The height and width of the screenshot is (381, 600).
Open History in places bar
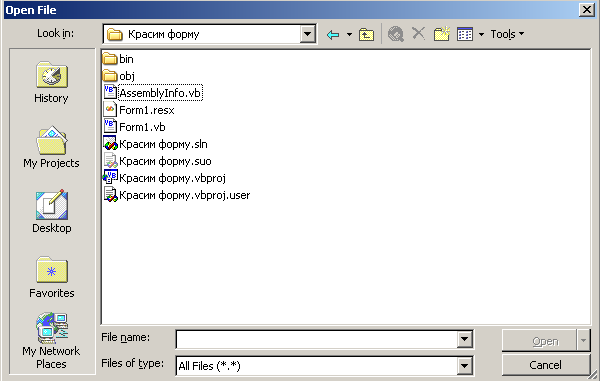(x=52, y=82)
